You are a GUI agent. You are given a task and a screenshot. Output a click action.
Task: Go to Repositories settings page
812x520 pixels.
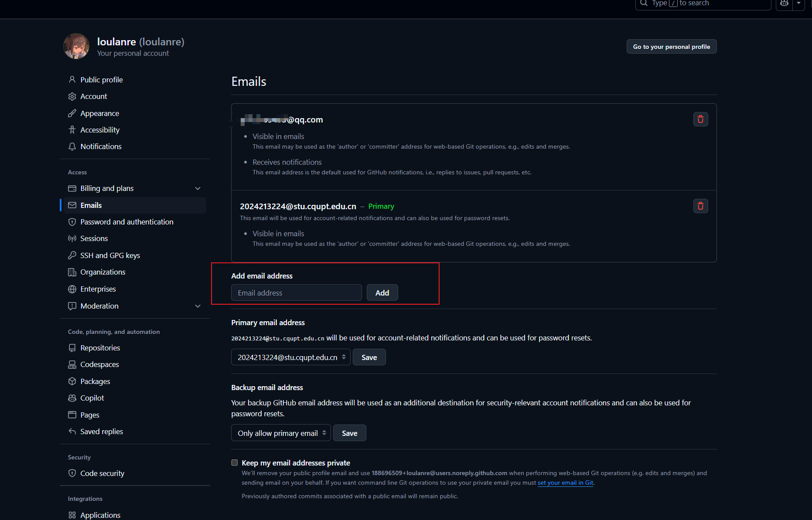point(100,348)
